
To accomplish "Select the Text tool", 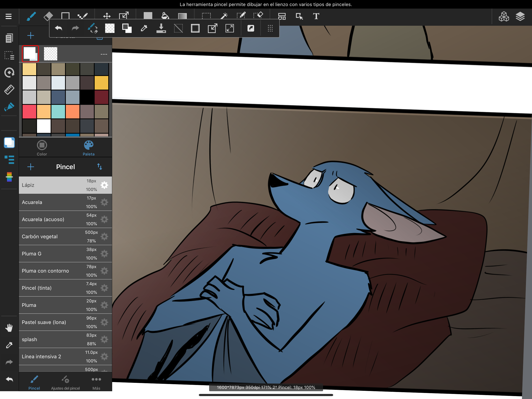I will pyautogui.click(x=316, y=16).
